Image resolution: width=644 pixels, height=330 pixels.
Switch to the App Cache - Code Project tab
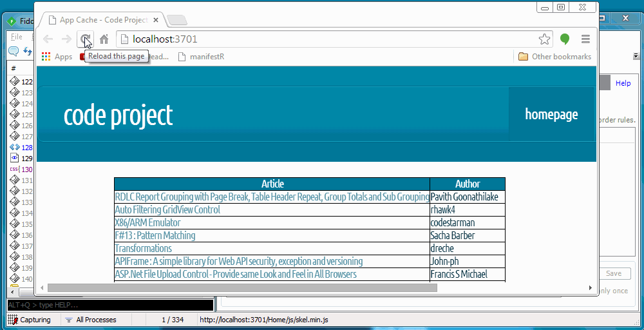[102, 20]
